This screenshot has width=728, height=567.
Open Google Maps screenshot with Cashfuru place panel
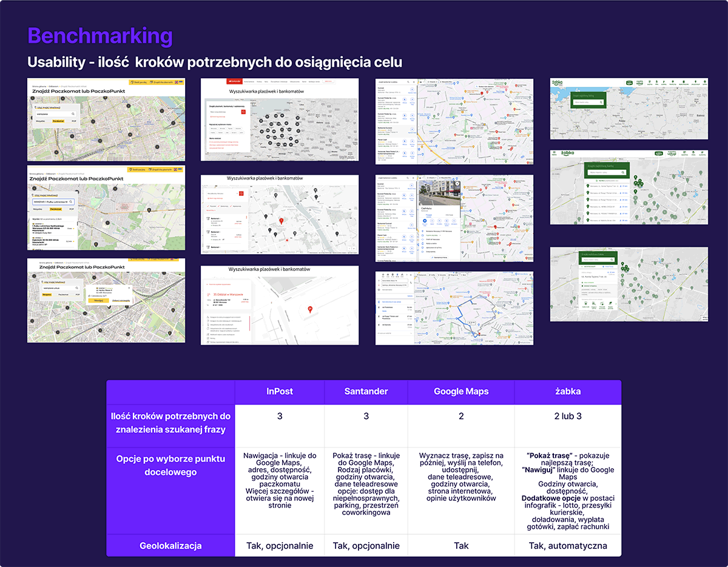click(454, 219)
